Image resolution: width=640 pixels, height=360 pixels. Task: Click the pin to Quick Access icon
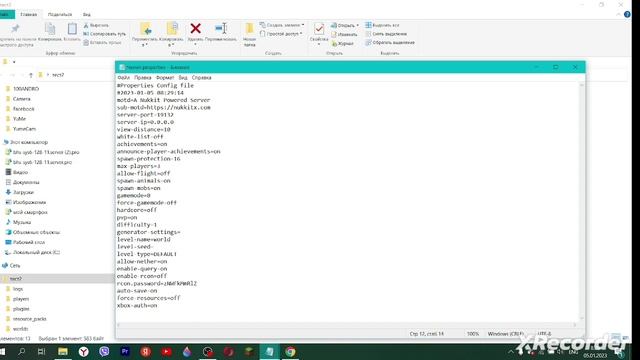point(15,29)
